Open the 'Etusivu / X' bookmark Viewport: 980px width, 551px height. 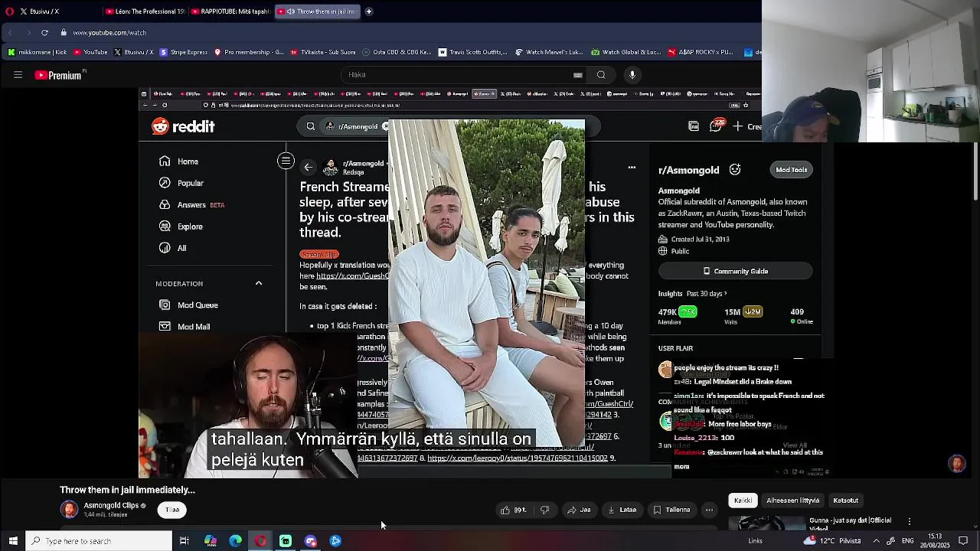(x=134, y=52)
